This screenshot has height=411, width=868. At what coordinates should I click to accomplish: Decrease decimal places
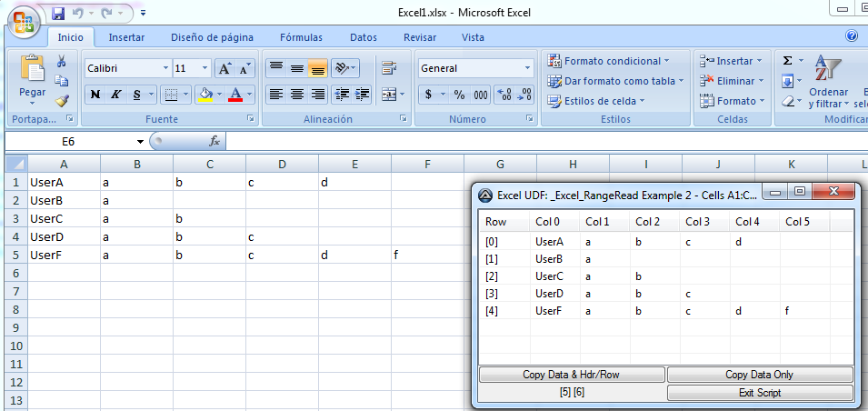[x=524, y=95]
